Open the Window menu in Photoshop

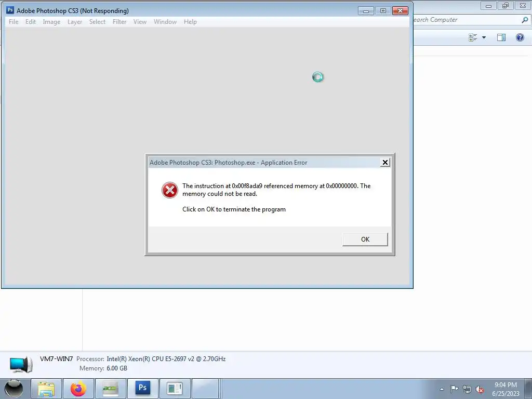point(165,22)
